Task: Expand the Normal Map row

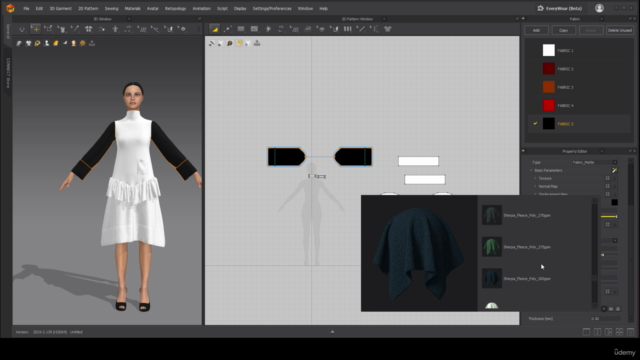Action: tap(536, 186)
